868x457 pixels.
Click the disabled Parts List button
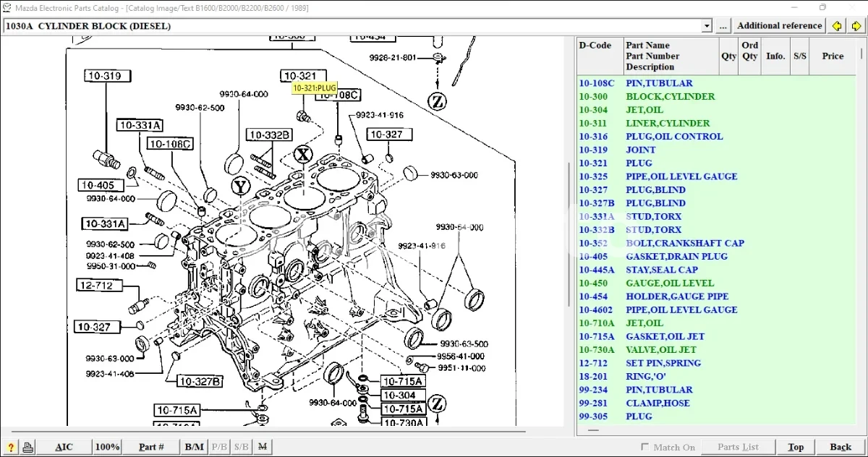tap(738, 447)
